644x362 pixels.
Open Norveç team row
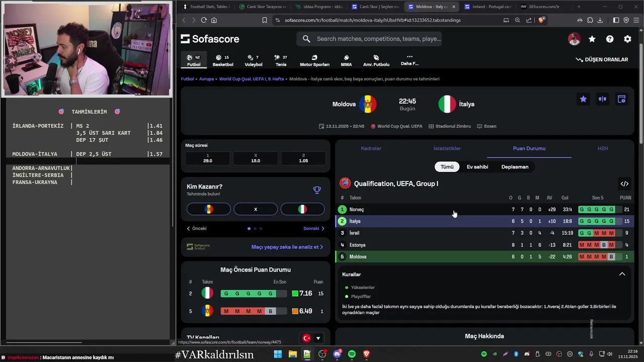(x=485, y=209)
